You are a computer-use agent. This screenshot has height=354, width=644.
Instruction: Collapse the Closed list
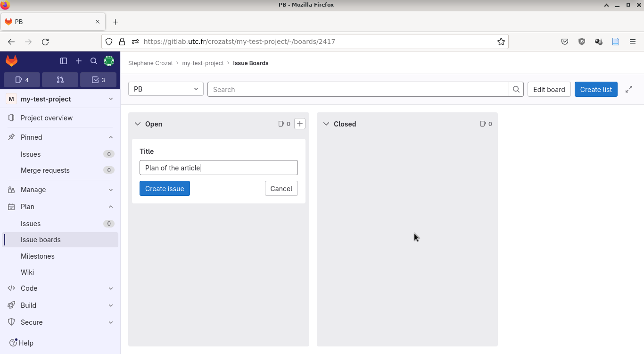[x=326, y=124]
